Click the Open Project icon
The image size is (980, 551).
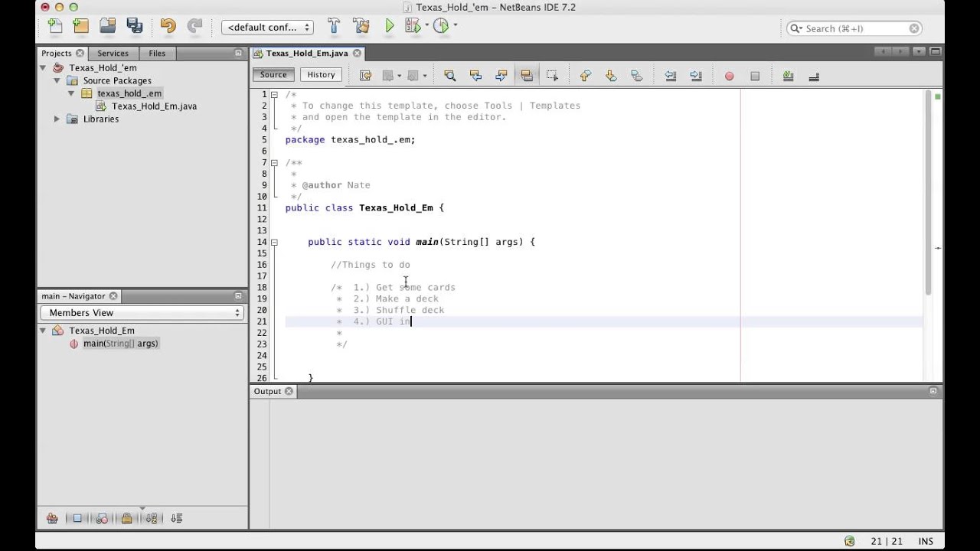point(108,26)
